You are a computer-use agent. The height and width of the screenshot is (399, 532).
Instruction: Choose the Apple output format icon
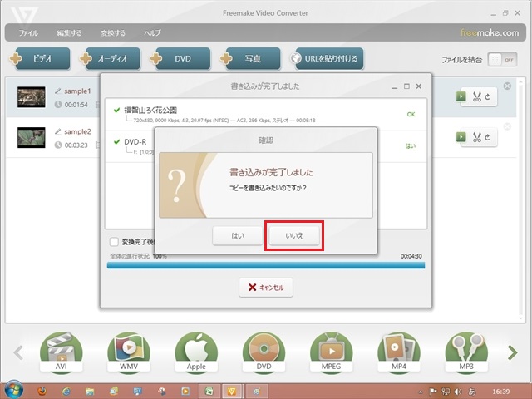(196, 352)
